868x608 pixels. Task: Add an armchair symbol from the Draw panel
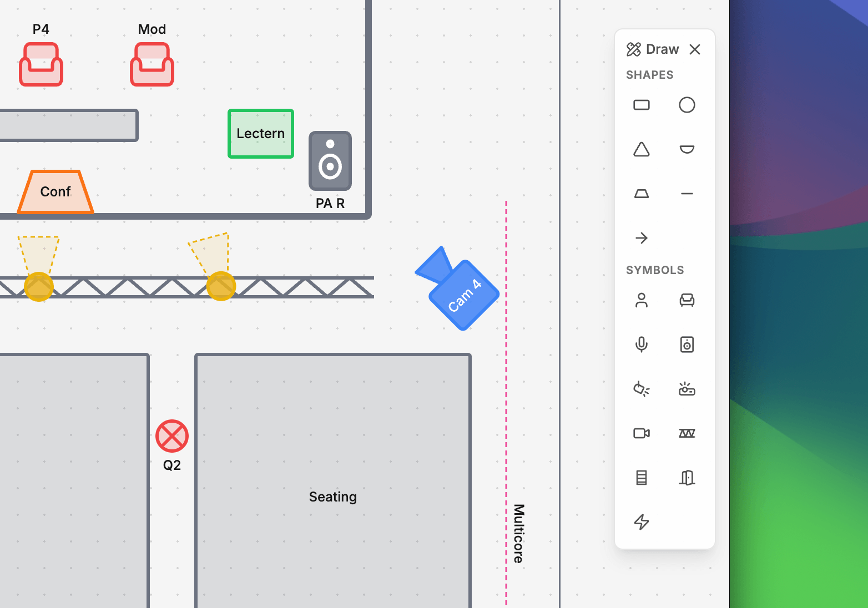[687, 300]
